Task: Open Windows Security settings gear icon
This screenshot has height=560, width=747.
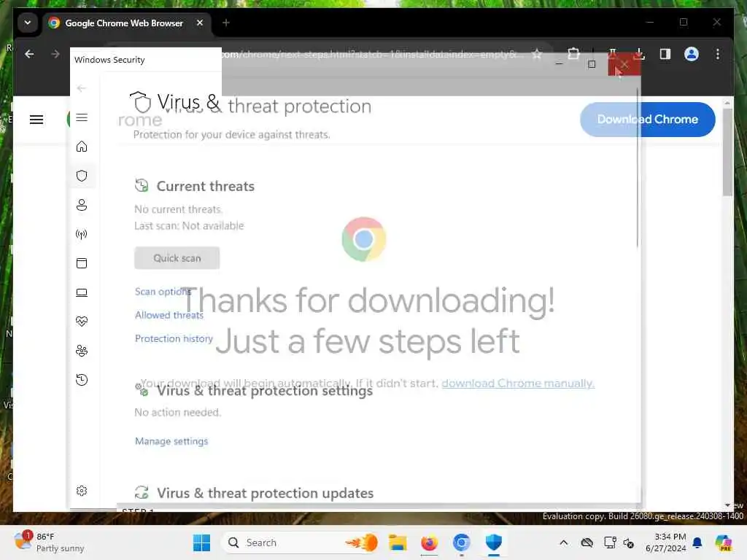Action: 82,491
